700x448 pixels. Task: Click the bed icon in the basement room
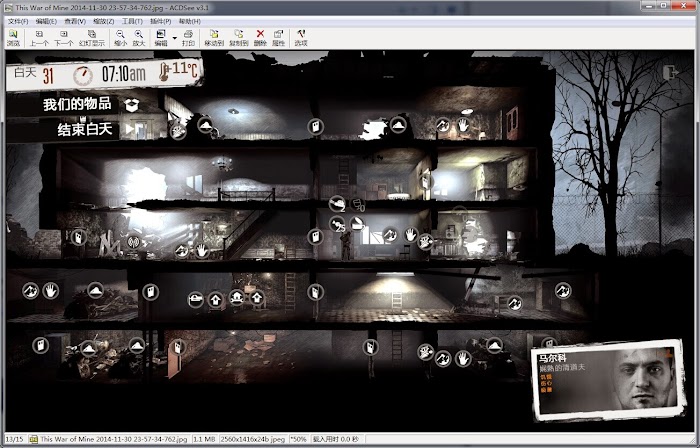(x=196, y=299)
